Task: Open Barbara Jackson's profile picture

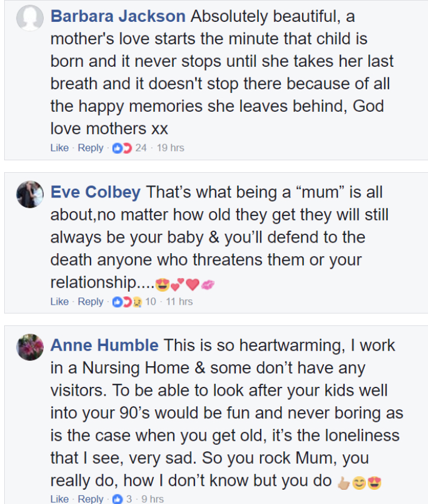Action: [x=30, y=18]
